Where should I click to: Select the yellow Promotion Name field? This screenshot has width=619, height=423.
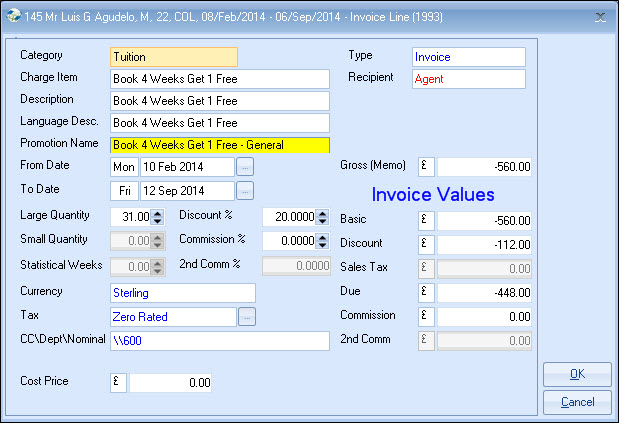219,145
